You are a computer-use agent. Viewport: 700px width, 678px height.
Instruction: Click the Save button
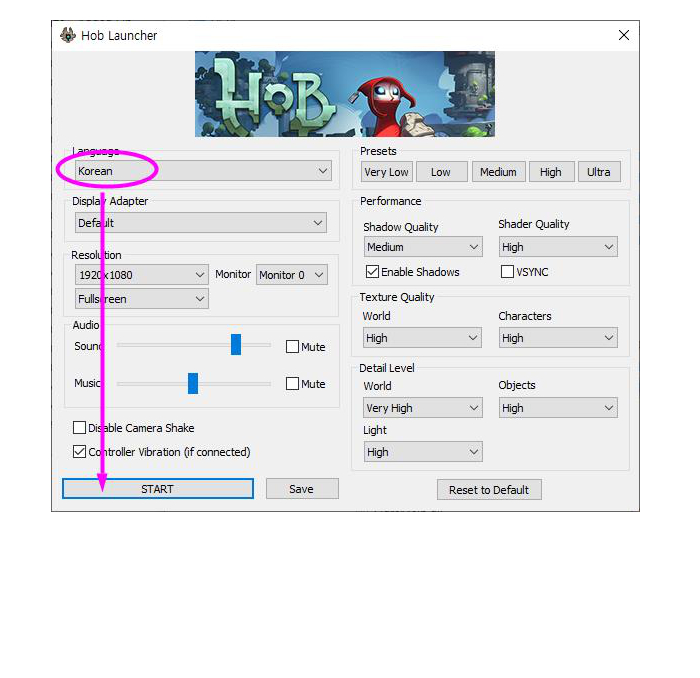(x=302, y=489)
